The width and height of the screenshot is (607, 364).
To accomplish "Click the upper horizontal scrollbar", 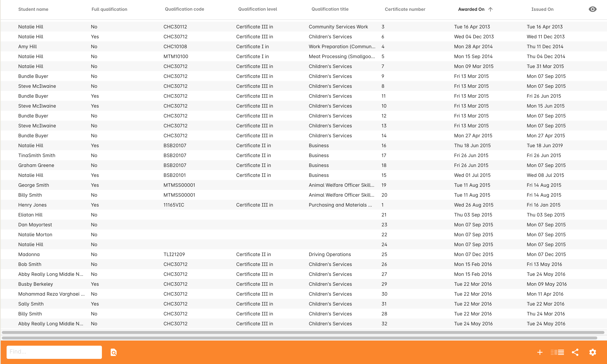I will pyautogui.click(x=303, y=332).
